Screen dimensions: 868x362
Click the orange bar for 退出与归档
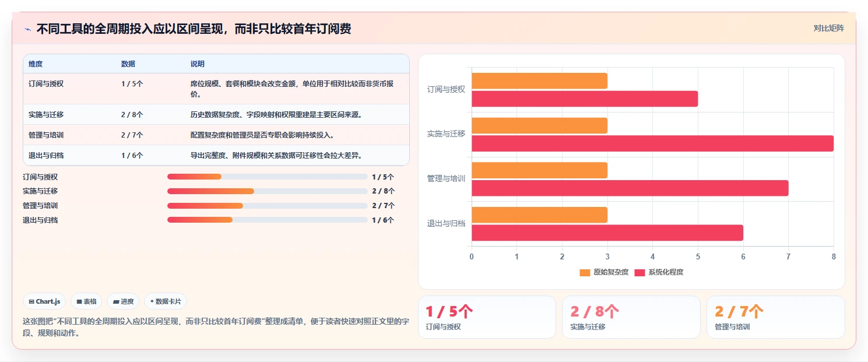(539, 215)
